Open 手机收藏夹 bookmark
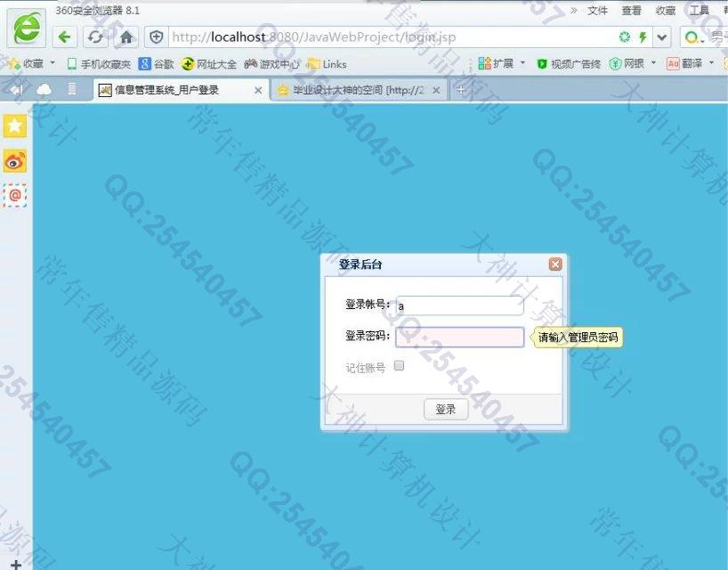 point(99,63)
